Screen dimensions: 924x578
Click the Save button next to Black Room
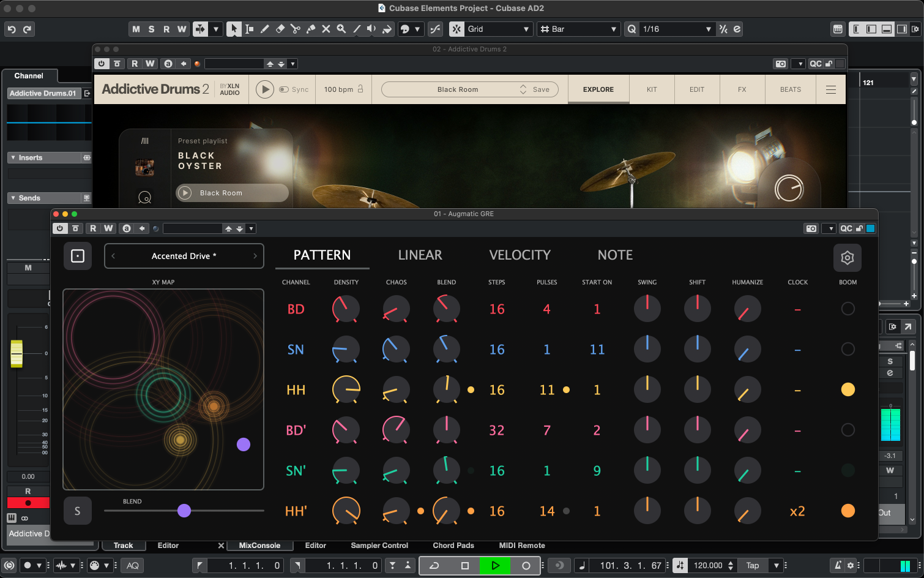tap(540, 89)
